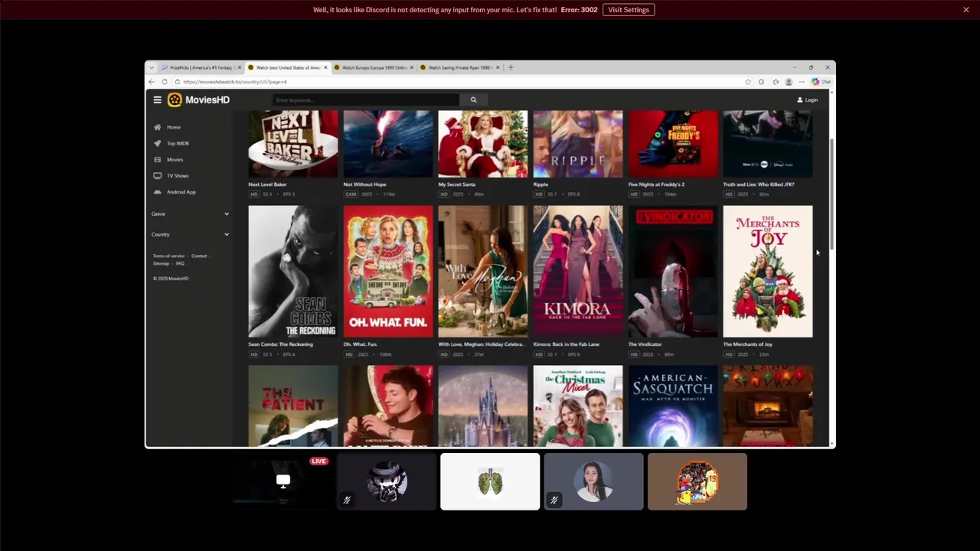Open a new browser tab
The image size is (980, 551).
click(x=511, y=67)
